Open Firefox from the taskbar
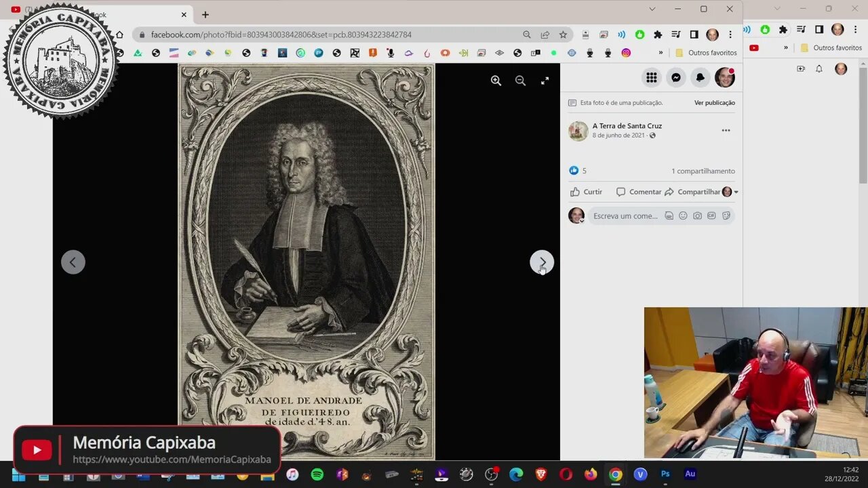 point(591,474)
